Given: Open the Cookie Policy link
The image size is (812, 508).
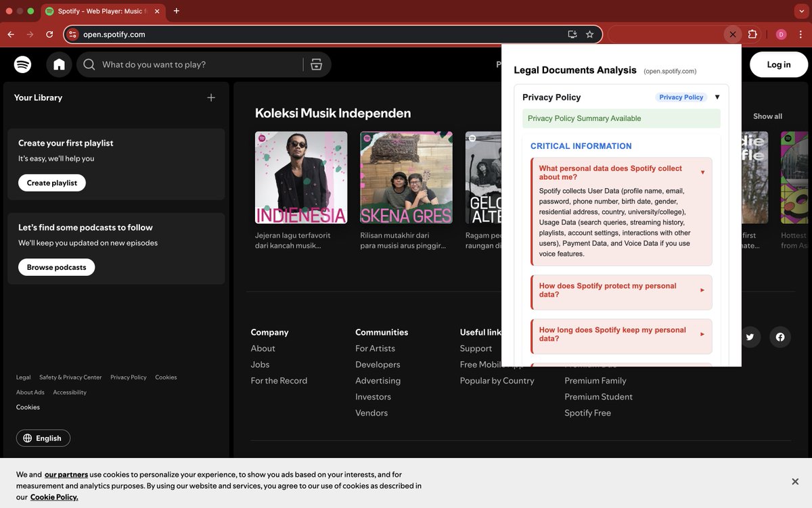Looking at the screenshot, I should pos(53,497).
